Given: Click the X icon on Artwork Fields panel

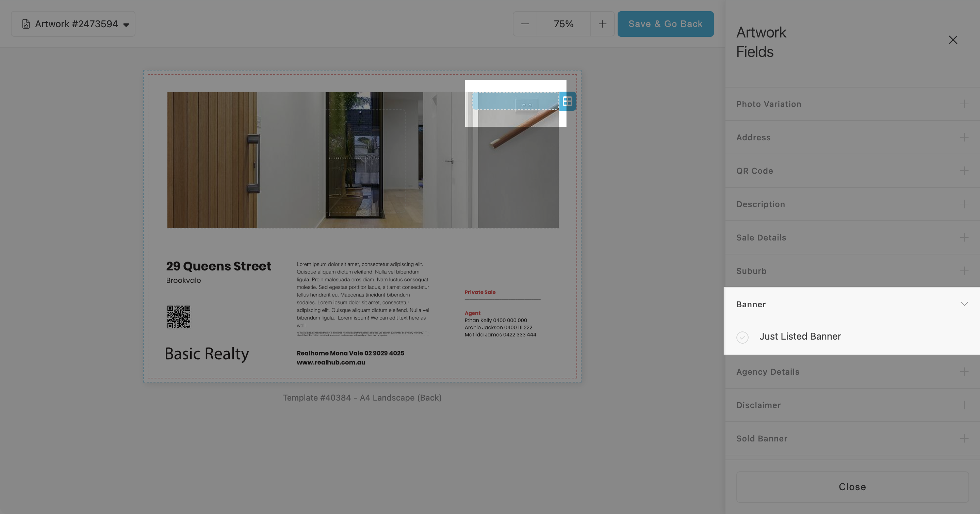Looking at the screenshot, I should tap(953, 40).
